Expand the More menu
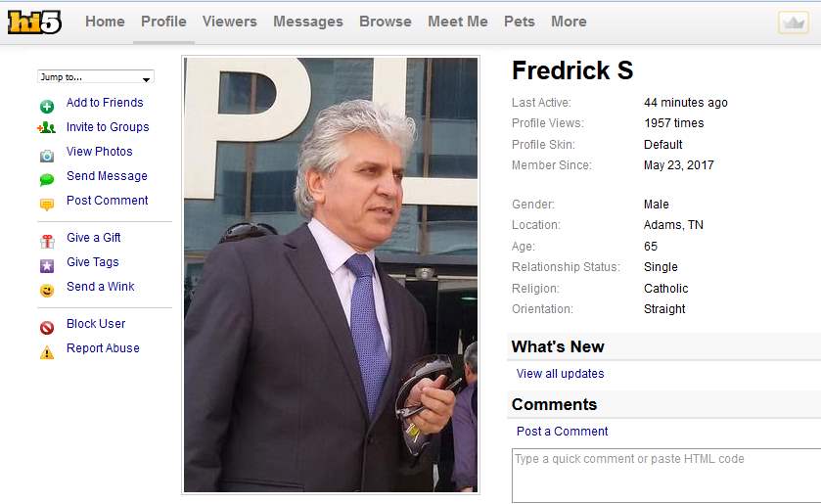 click(569, 22)
